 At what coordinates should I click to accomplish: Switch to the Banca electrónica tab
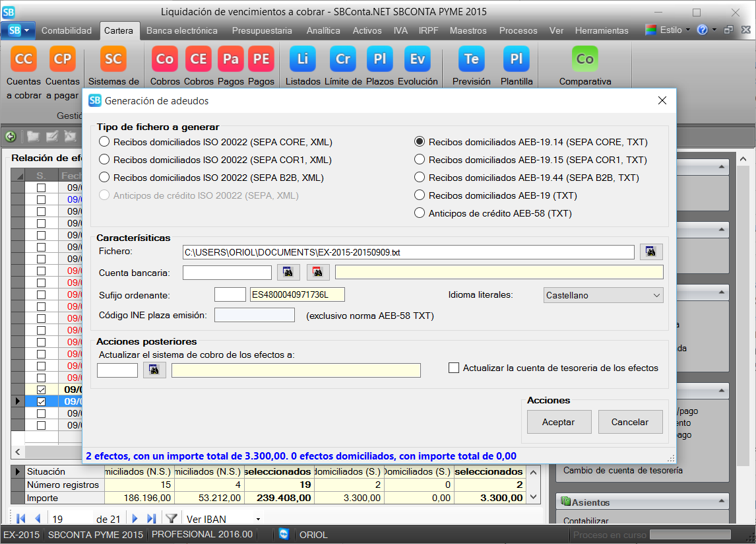(x=181, y=30)
